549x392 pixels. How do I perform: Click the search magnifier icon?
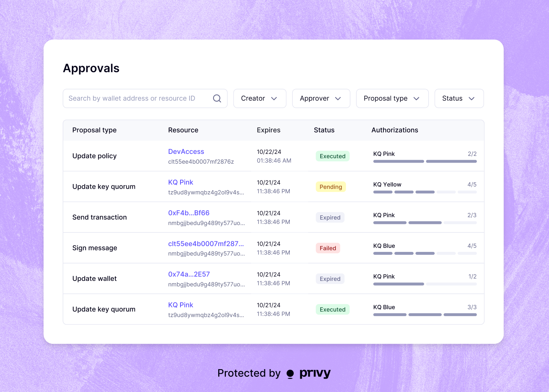click(x=217, y=98)
